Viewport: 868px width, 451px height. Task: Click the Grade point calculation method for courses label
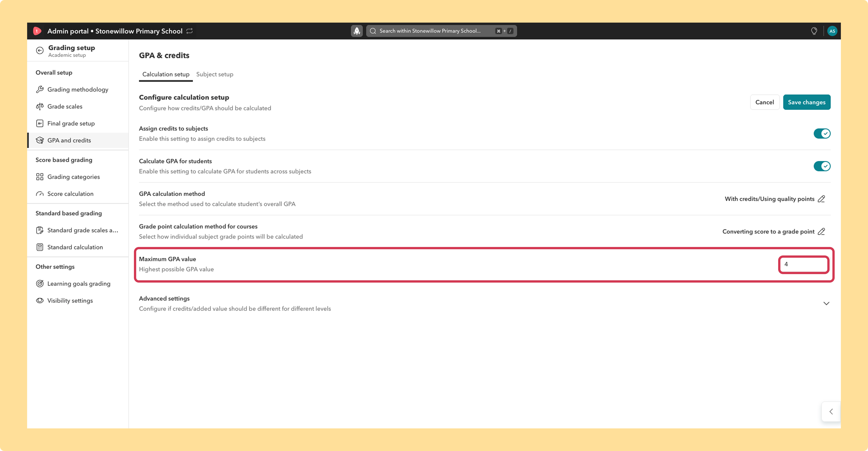coord(198,226)
